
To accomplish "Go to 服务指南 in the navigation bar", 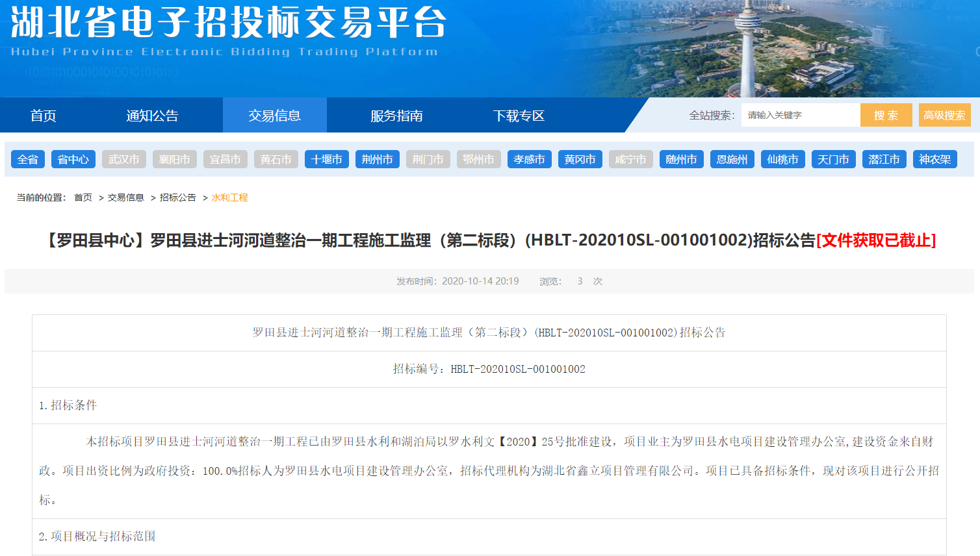I will click(x=396, y=116).
